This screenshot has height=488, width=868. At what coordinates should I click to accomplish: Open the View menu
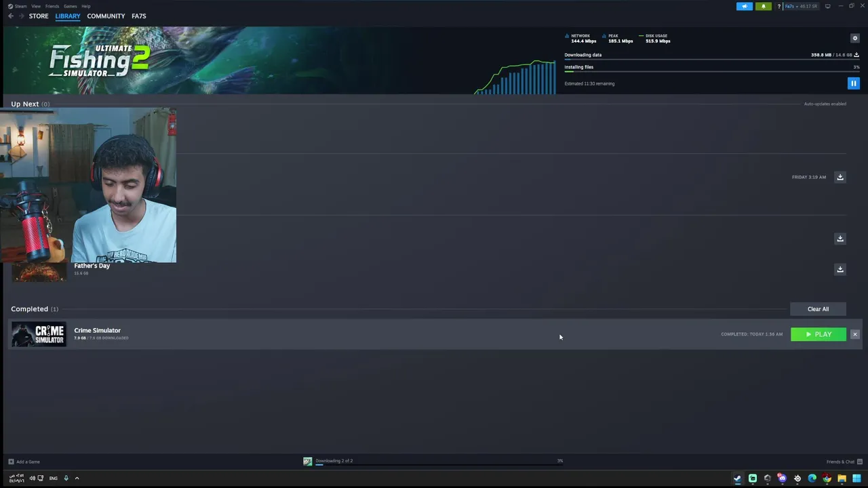tap(36, 6)
